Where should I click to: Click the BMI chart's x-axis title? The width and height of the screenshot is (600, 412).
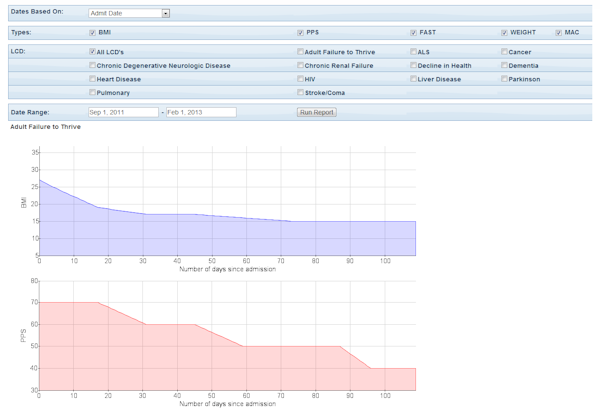pyautogui.click(x=228, y=269)
